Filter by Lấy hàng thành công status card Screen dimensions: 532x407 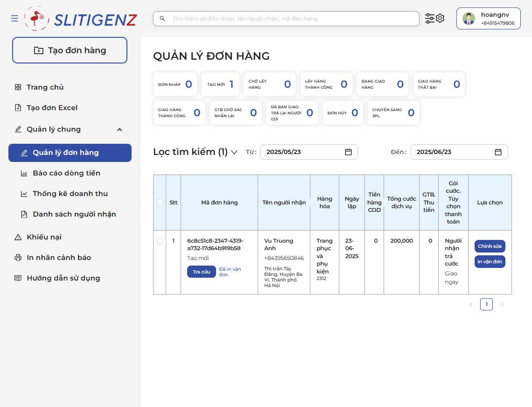[x=326, y=84]
